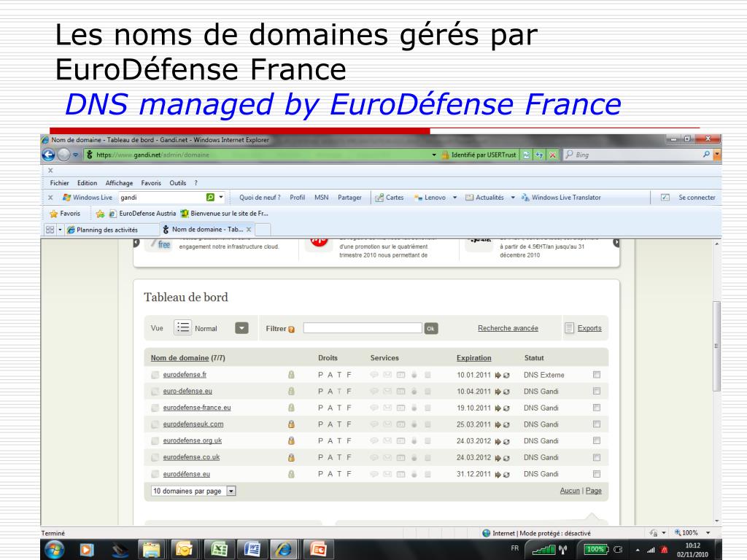This screenshot has height=560, width=747.
Task: Open the Recherche avancée link
Action: [x=508, y=328]
